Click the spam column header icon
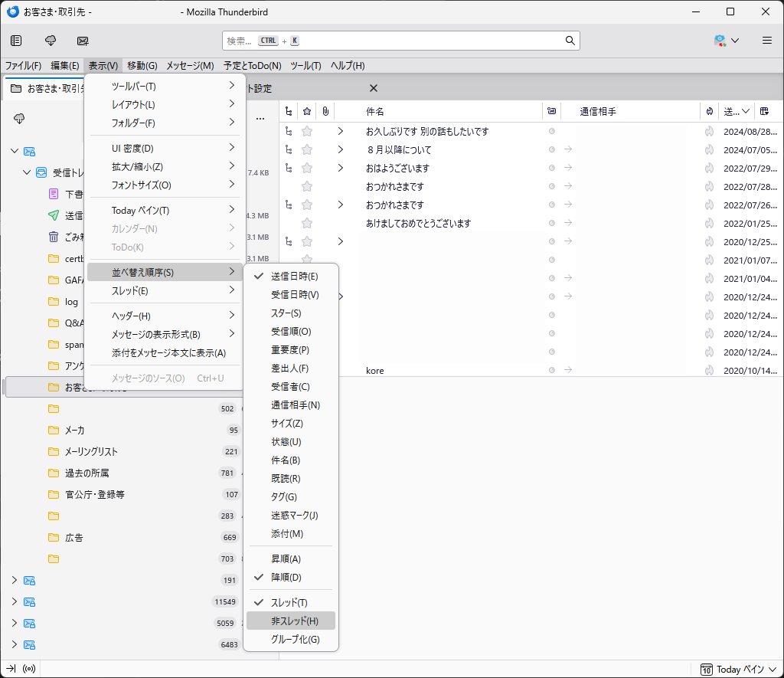 coord(552,111)
